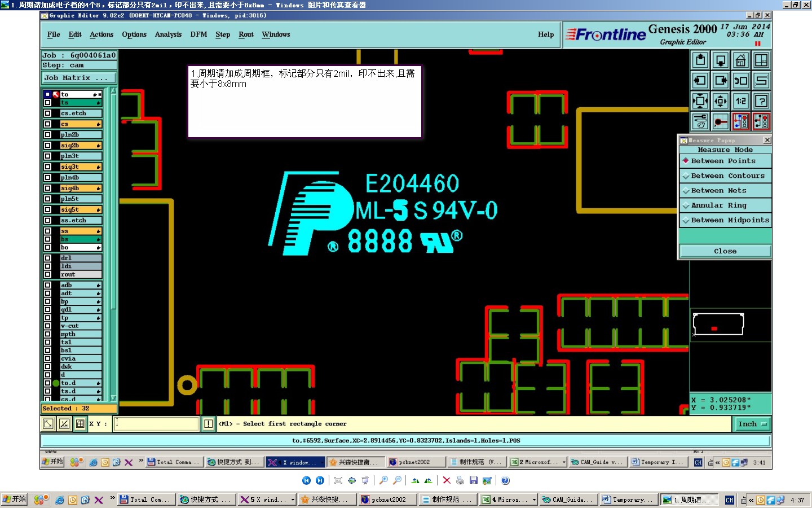Viewport: 812px width, 508px height.
Task: Toggle display checkbox for layer cs.etch
Action: point(48,113)
